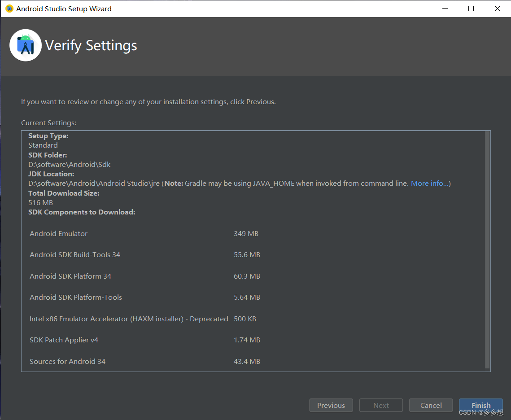Close the Setup Wizard window
This screenshot has height=420, width=511.
(497, 9)
